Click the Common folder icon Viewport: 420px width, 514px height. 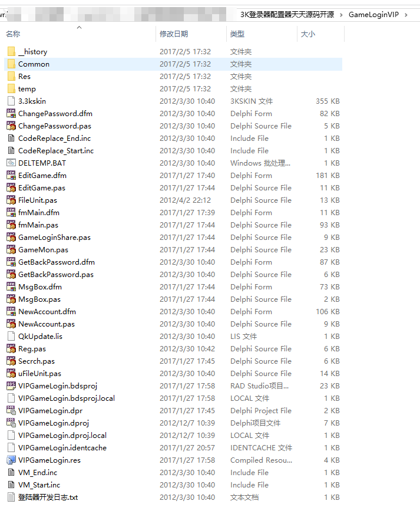11,64
